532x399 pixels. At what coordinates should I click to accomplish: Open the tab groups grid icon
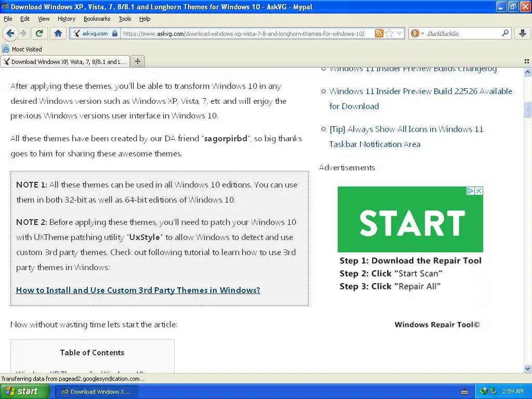coord(527,61)
